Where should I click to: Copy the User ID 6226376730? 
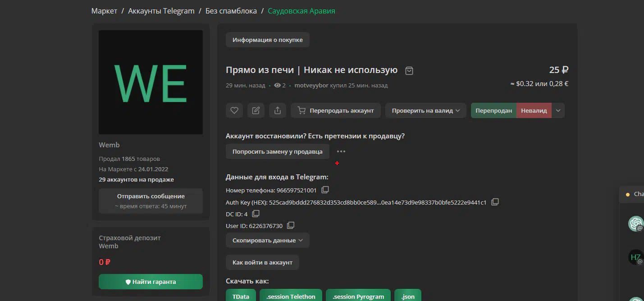coord(291,225)
